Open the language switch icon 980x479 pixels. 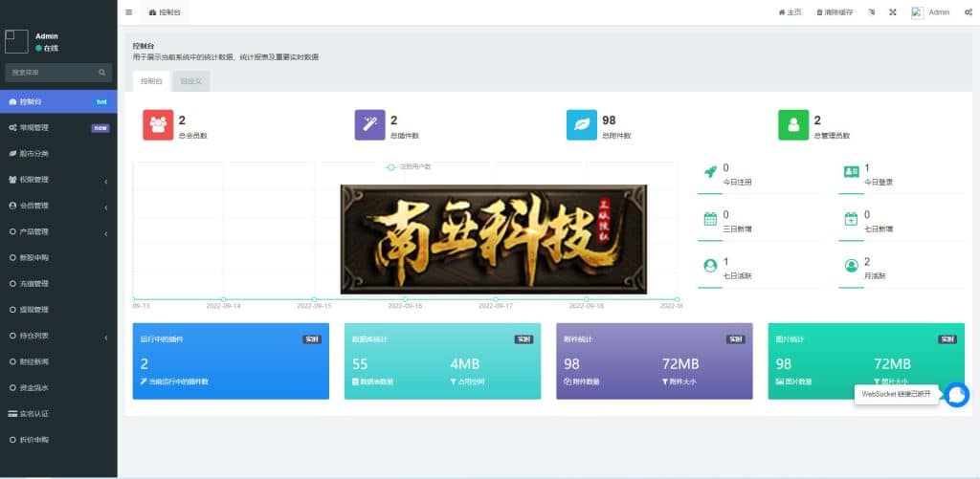[871, 11]
